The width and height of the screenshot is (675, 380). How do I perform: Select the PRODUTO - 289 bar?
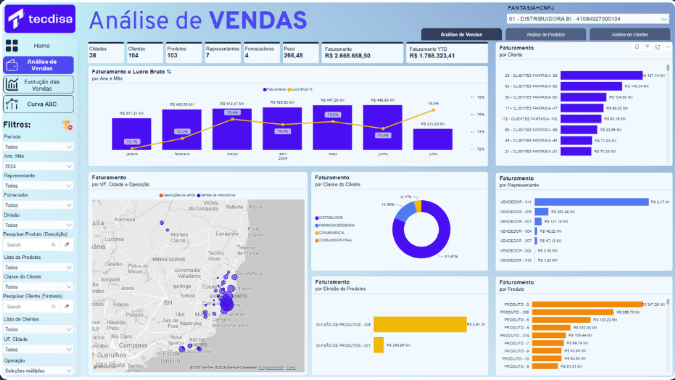pos(573,312)
